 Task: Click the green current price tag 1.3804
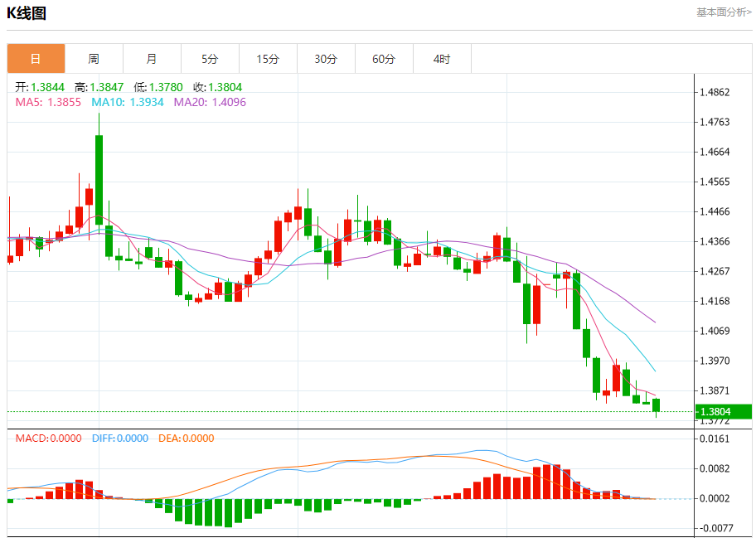coord(723,412)
